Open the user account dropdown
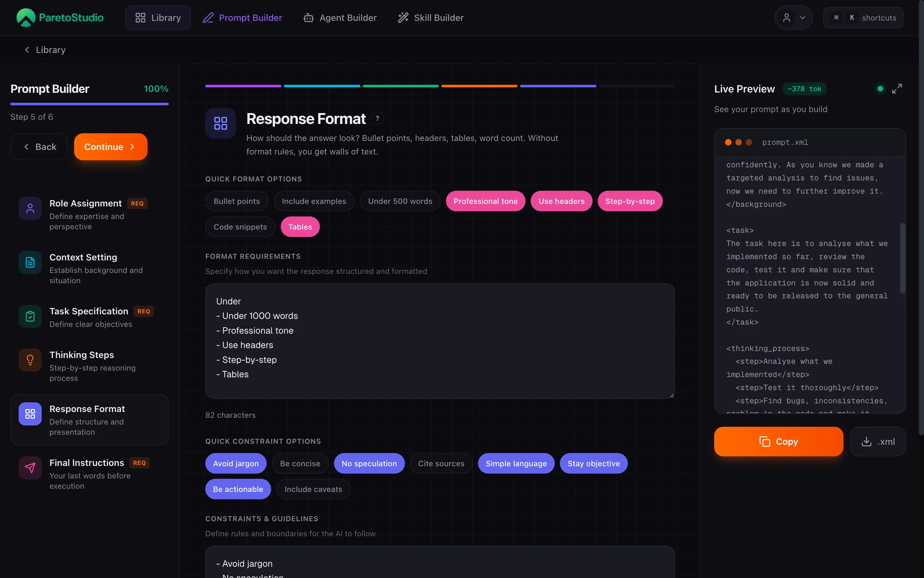Screen dimensions: 924x578 (793, 18)
